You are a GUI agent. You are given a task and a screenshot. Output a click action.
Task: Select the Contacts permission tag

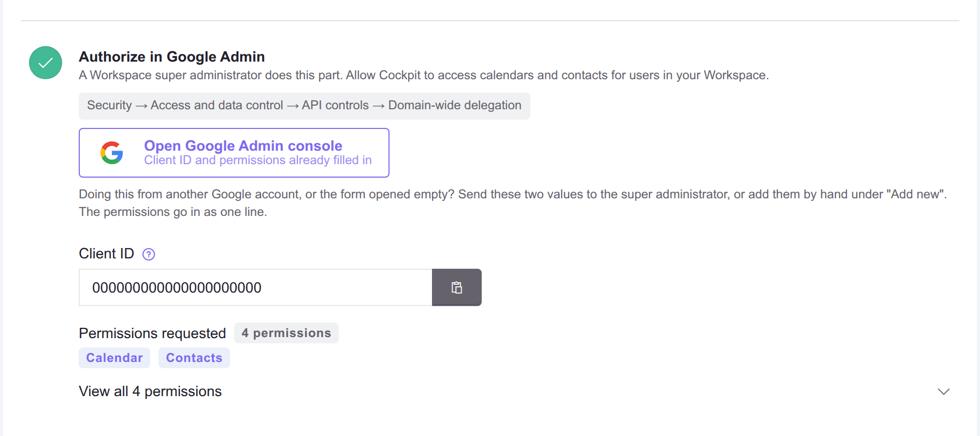click(194, 358)
